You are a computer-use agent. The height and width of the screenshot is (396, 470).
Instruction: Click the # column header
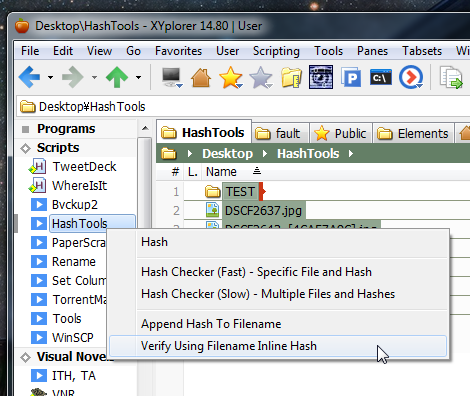pyautogui.click(x=175, y=172)
